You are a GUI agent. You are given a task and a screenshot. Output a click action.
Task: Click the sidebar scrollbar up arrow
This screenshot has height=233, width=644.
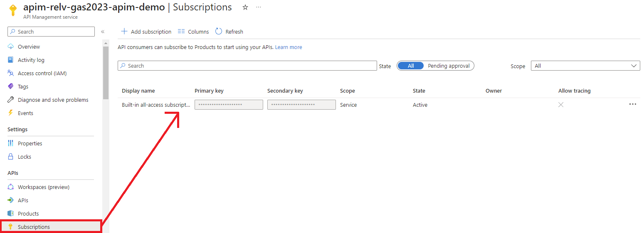tap(106, 43)
